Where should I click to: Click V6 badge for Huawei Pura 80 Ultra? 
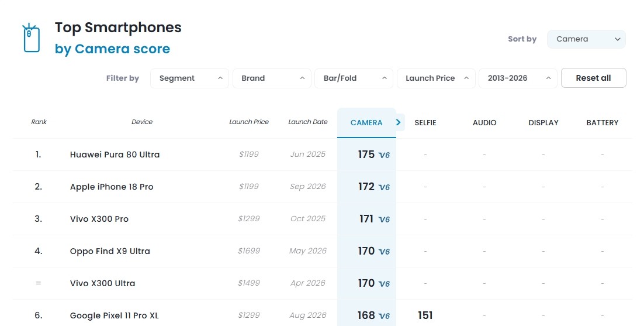pos(385,155)
